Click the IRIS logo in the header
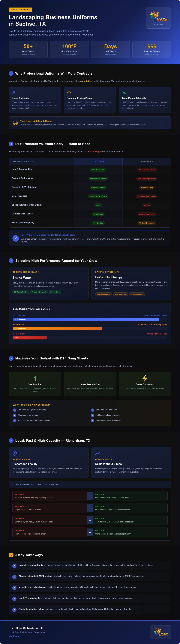 159,16
